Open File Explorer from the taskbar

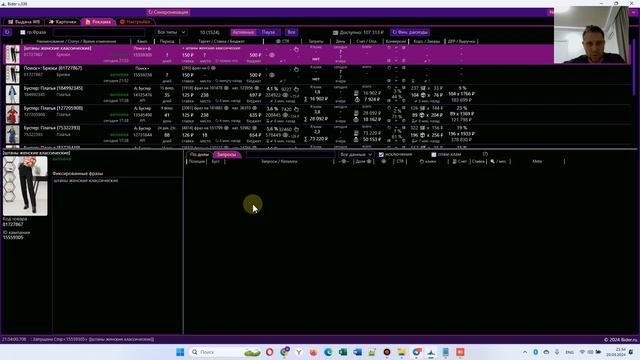point(402,352)
